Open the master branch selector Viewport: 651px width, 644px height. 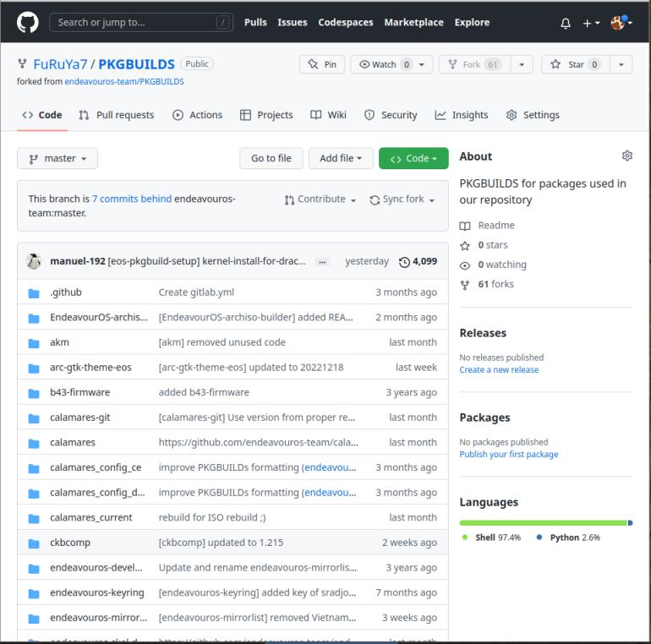(57, 159)
